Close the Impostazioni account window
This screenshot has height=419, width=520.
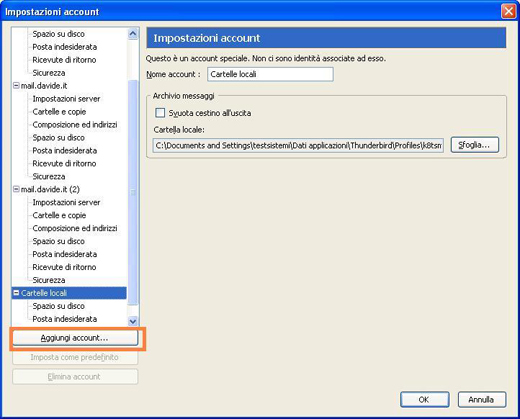(509, 11)
